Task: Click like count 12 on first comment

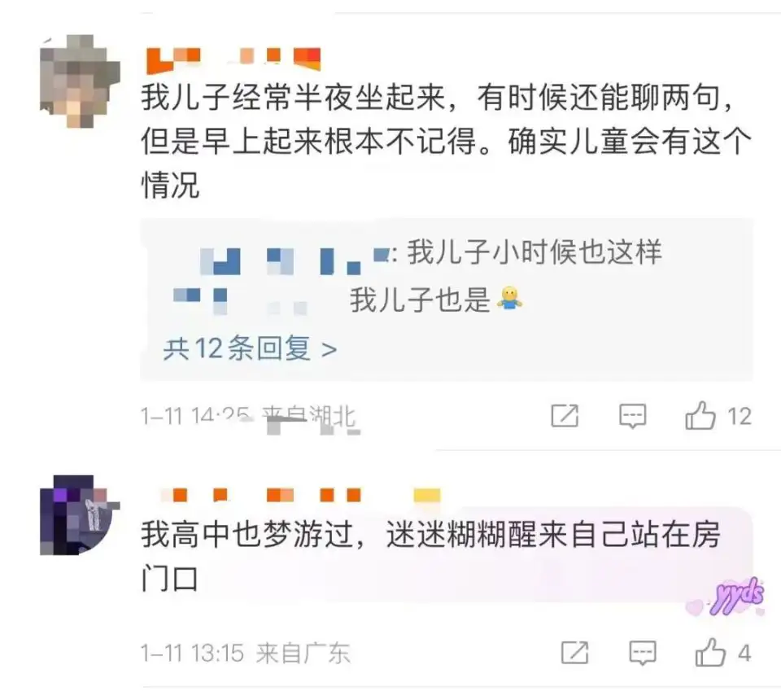Action: pyautogui.click(x=740, y=416)
